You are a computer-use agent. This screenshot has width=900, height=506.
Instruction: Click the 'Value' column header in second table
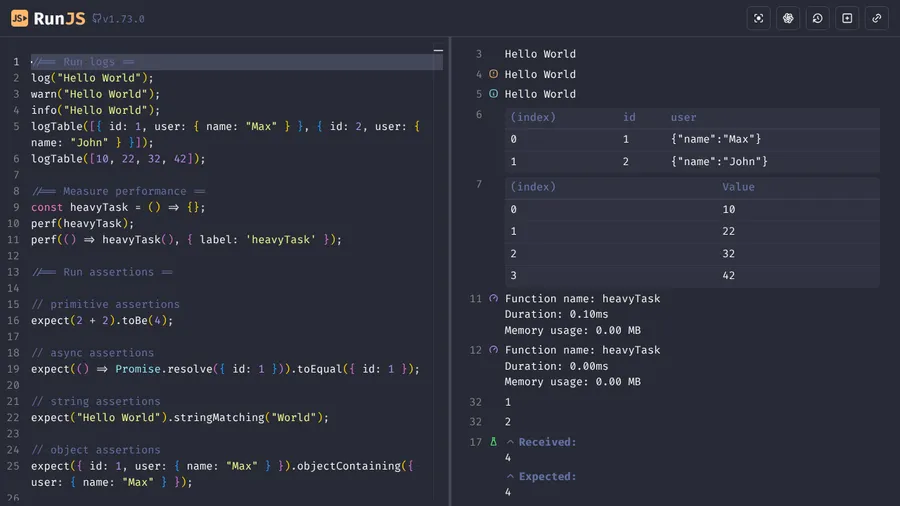(738, 186)
